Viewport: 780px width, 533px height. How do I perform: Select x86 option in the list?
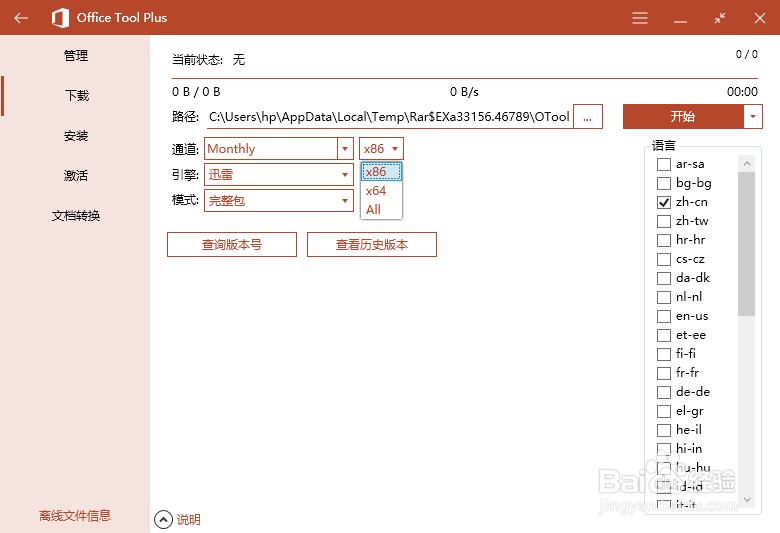click(x=381, y=172)
